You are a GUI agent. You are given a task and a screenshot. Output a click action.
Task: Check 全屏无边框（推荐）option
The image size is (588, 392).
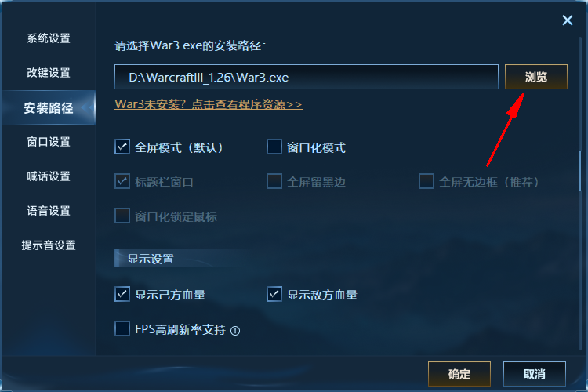click(x=426, y=182)
